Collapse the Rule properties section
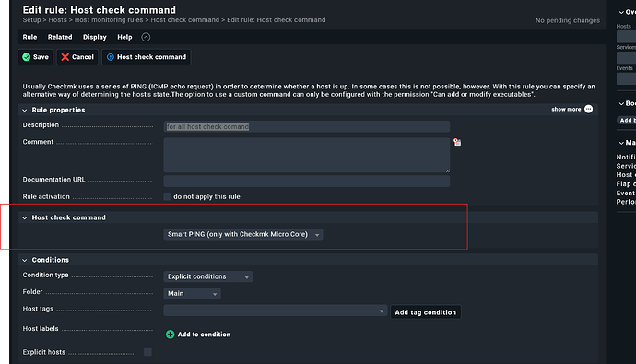Screen dimensions: 636x364 [25, 111]
